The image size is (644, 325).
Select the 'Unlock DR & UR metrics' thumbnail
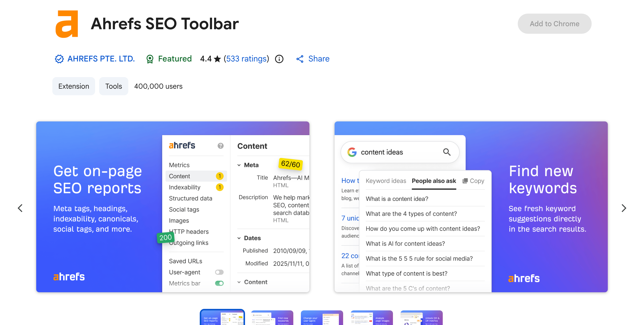(422, 317)
